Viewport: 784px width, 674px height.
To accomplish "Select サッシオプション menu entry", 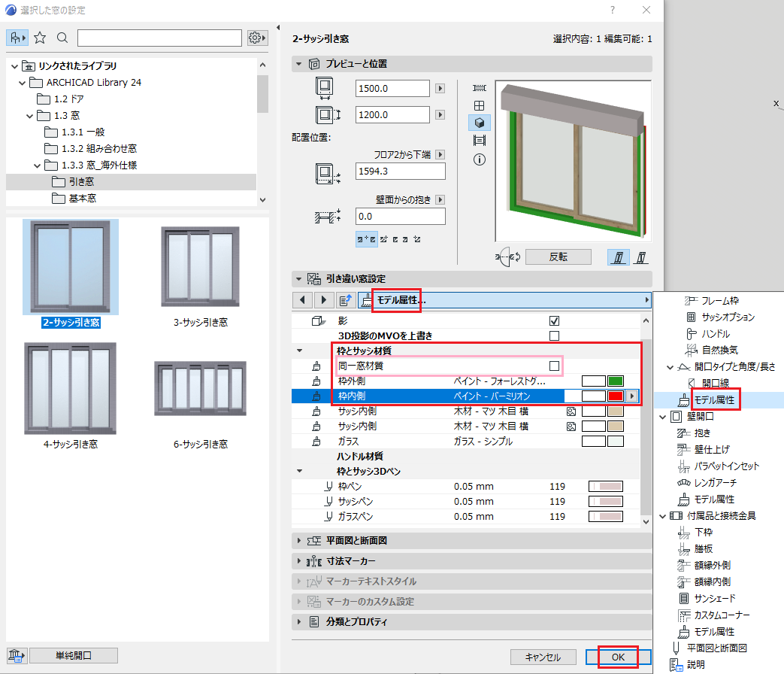I will click(728, 317).
